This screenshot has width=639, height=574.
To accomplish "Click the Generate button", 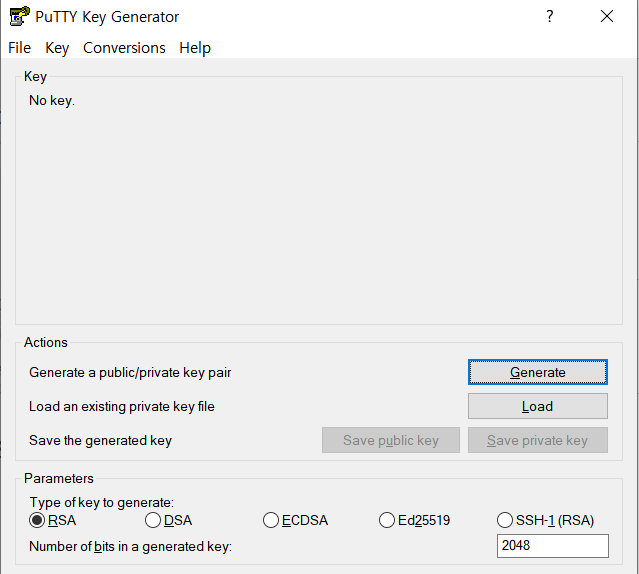I will [538, 372].
